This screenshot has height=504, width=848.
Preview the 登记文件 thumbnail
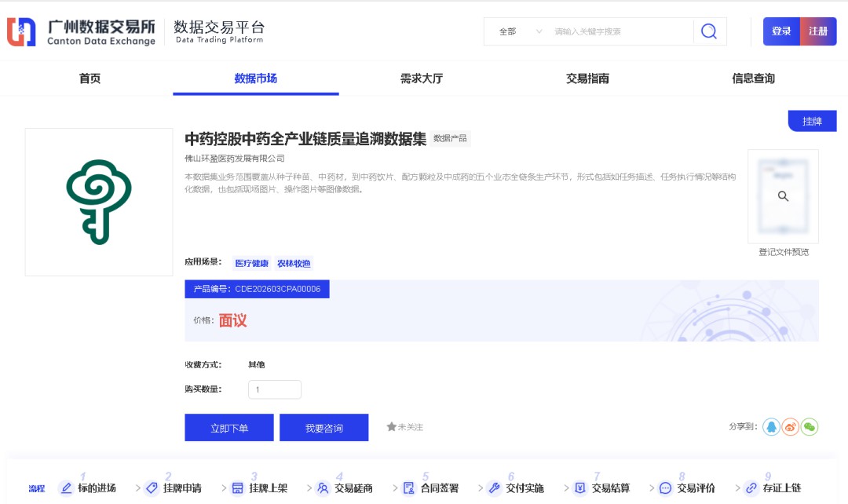783,196
